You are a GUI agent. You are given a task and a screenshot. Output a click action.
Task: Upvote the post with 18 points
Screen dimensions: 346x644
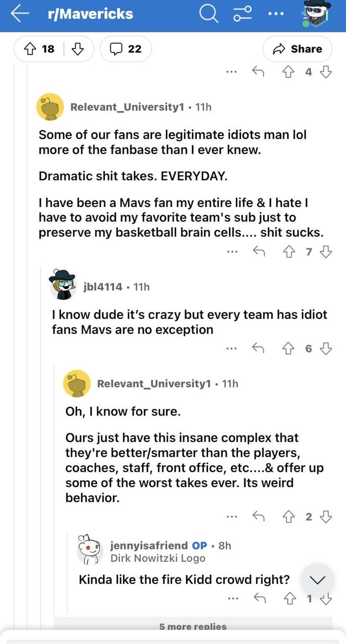30,49
